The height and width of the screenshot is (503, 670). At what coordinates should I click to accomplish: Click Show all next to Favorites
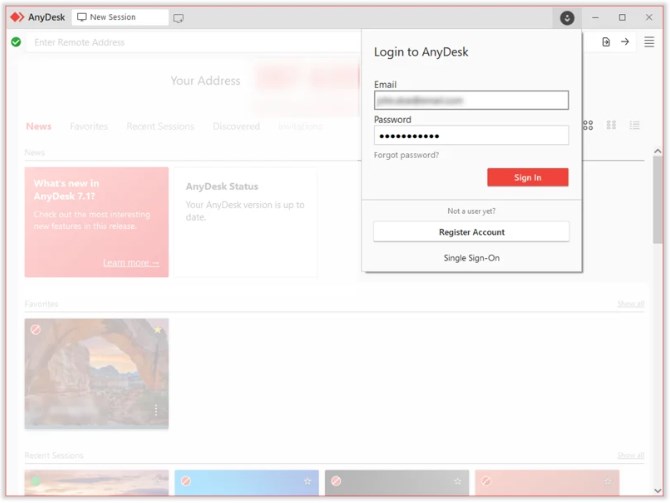631,304
